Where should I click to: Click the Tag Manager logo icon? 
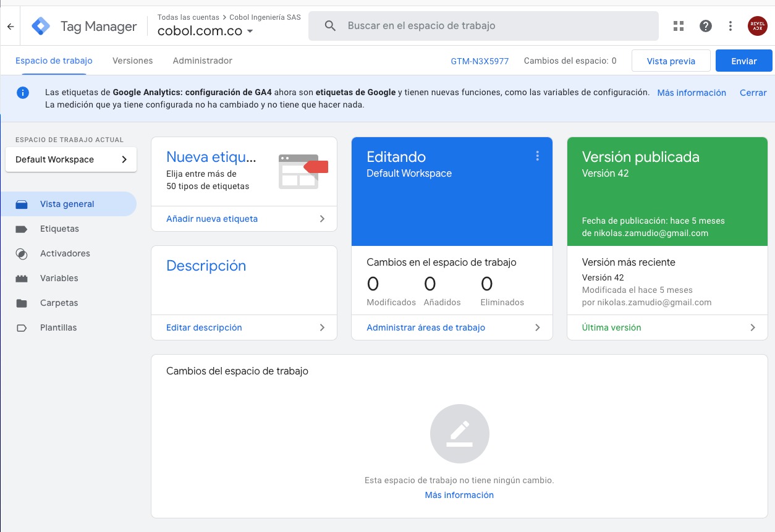(41, 27)
